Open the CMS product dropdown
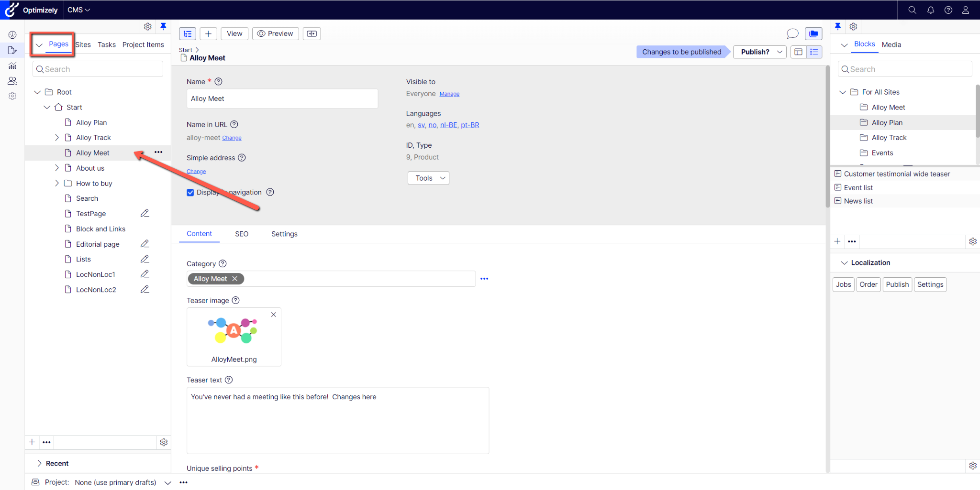The height and width of the screenshot is (490, 980). (x=79, y=10)
